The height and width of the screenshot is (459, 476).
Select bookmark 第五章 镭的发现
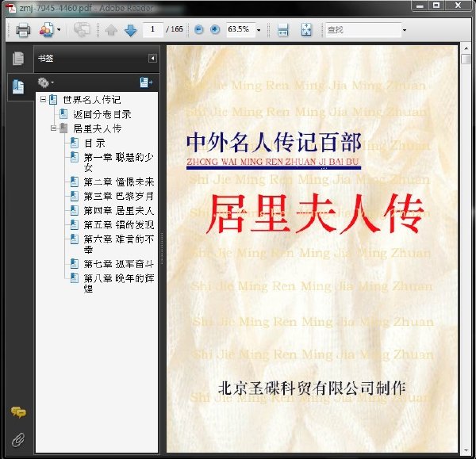[119, 225]
